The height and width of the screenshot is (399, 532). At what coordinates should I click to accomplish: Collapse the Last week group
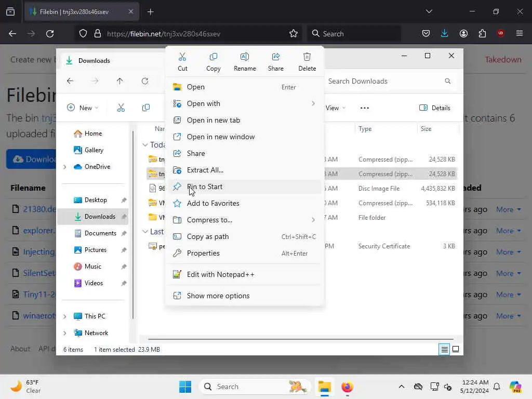pos(145,231)
